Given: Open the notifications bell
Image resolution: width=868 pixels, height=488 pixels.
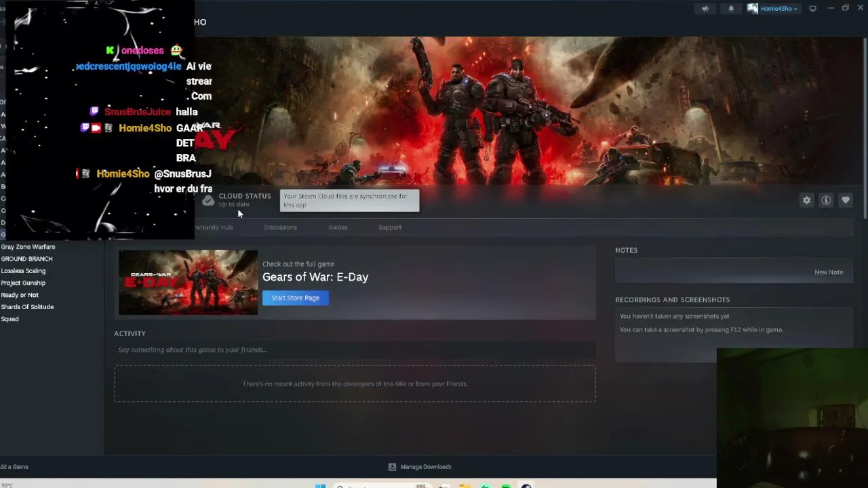Looking at the screenshot, I should tap(731, 9).
